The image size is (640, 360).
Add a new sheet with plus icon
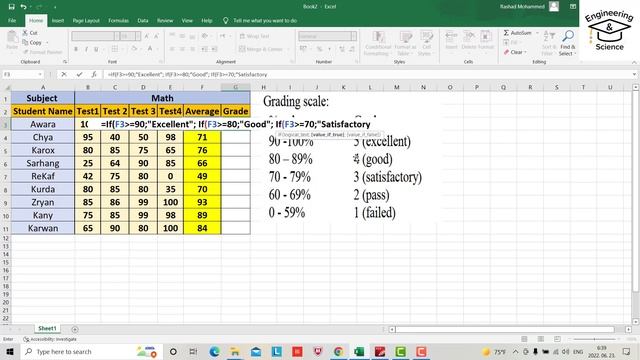75,329
